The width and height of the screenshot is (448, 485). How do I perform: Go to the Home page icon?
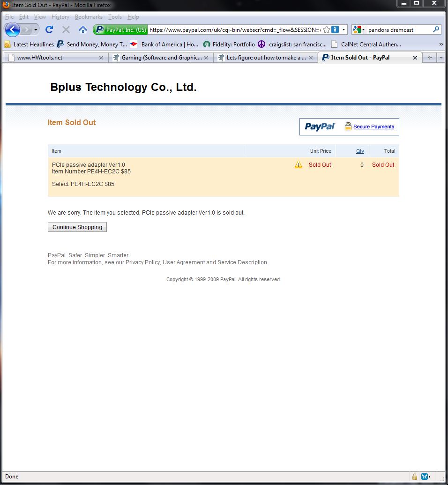pyautogui.click(x=82, y=30)
